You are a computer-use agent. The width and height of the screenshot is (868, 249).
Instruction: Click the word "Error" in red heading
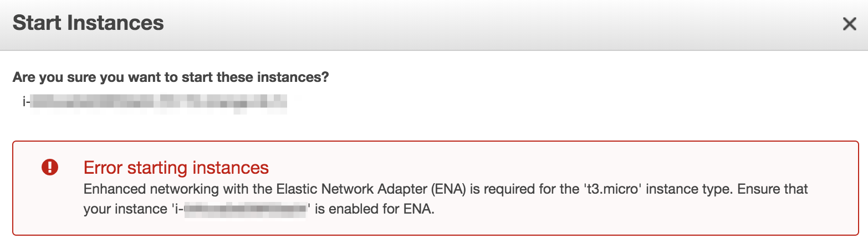[x=102, y=167]
